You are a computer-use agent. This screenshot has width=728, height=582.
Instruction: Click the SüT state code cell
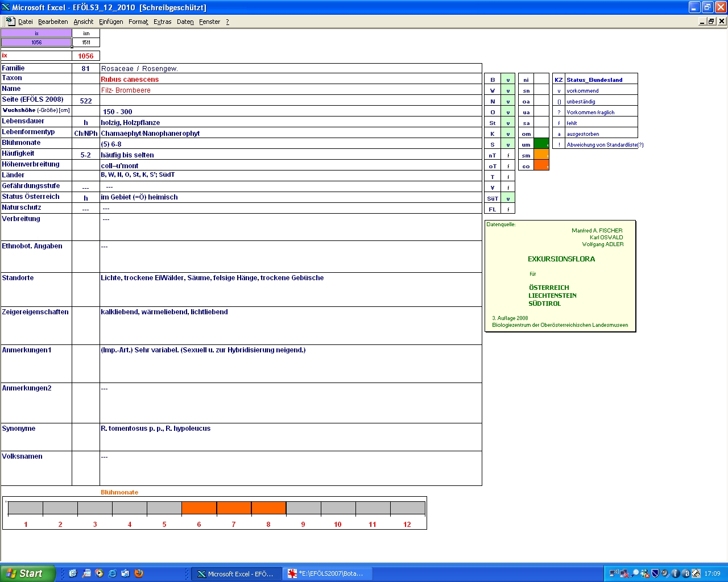[x=493, y=198]
